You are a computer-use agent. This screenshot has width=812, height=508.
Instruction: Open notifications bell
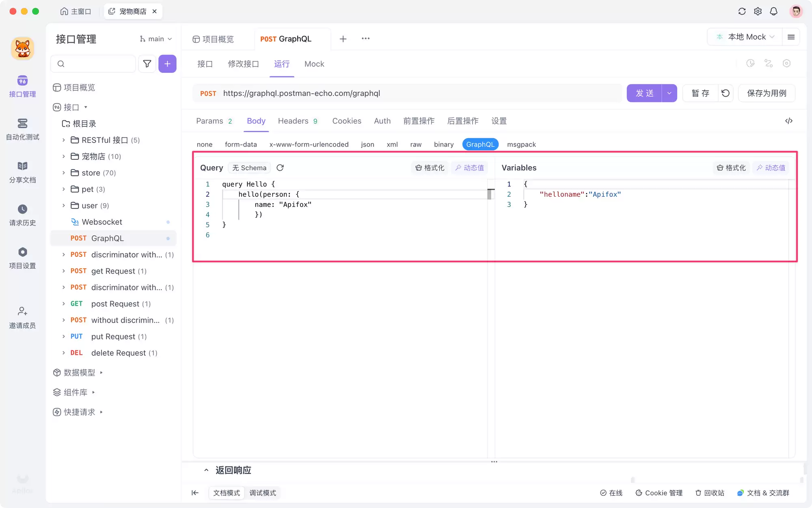pyautogui.click(x=773, y=11)
